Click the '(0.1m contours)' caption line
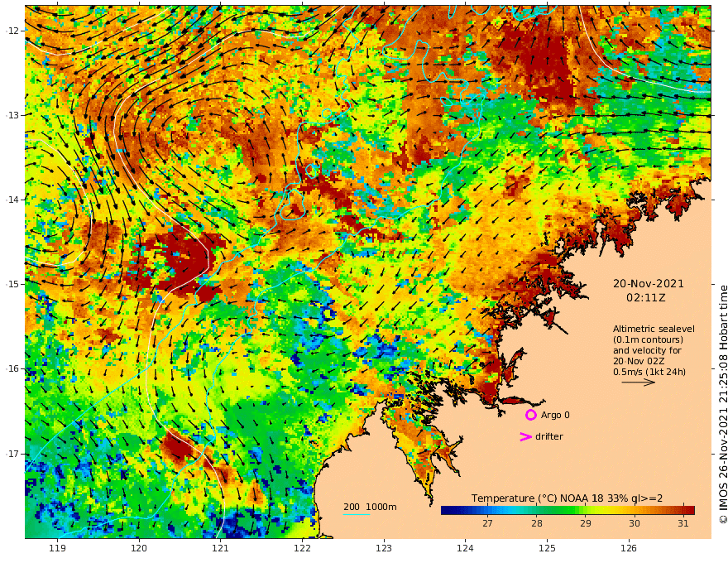Viewport: 728px width, 563px height. (648, 339)
